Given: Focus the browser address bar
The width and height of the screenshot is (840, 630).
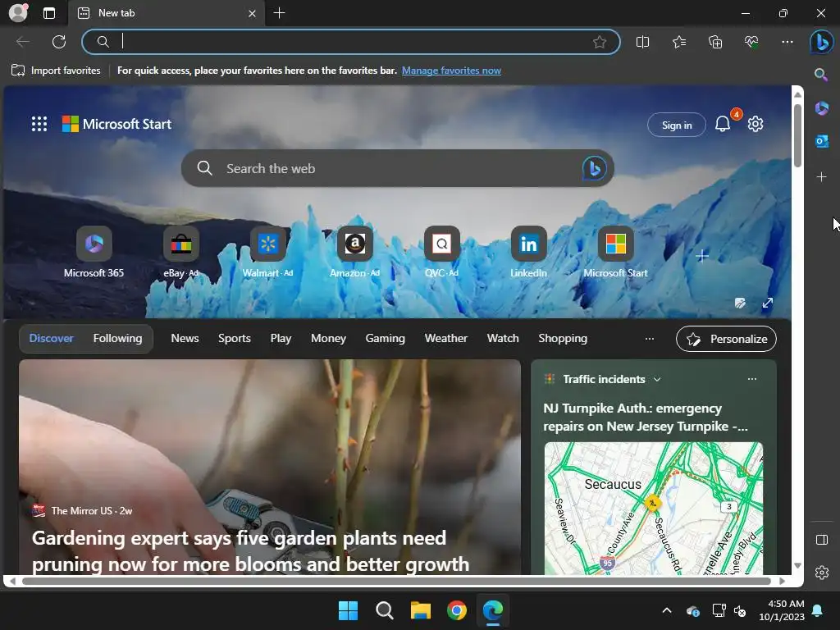Looking at the screenshot, I should point(351,42).
